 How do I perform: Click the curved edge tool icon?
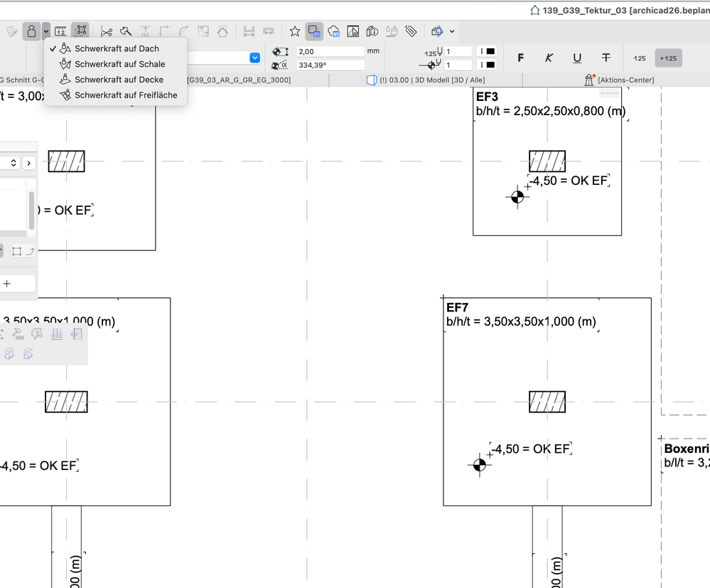[183, 31]
